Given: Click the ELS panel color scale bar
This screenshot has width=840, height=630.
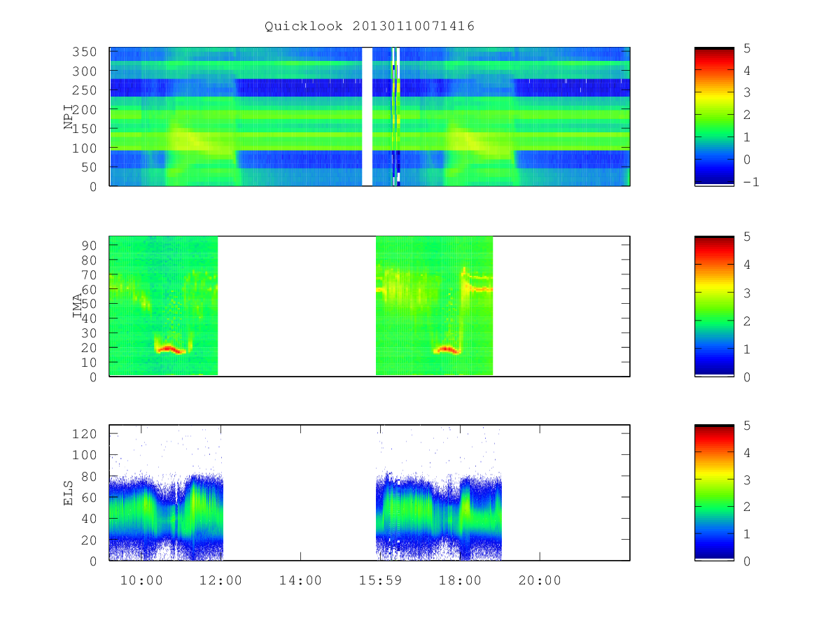Looking at the screenshot, I should [714, 493].
